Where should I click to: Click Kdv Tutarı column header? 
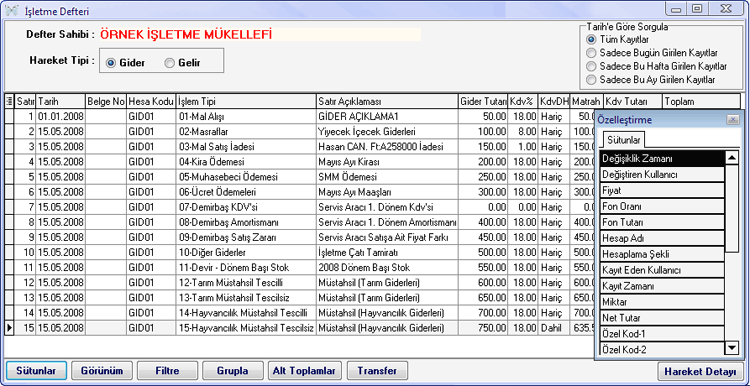[x=632, y=101]
